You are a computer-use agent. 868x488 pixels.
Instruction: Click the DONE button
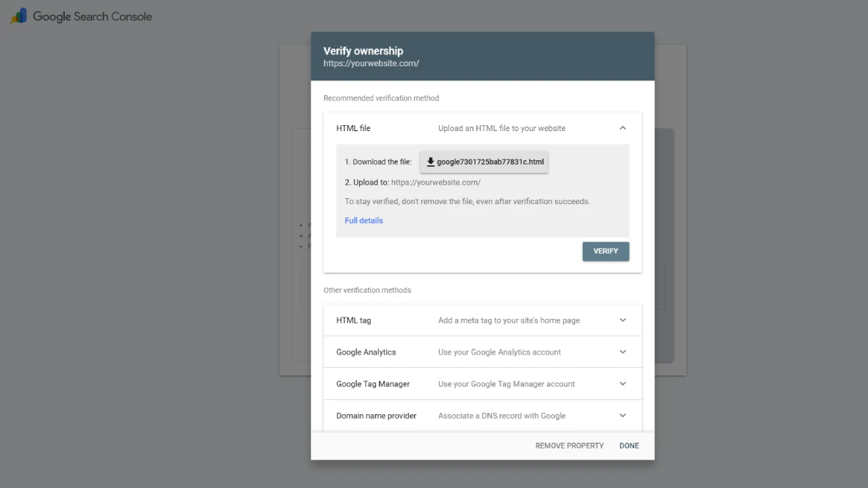pyautogui.click(x=629, y=445)
